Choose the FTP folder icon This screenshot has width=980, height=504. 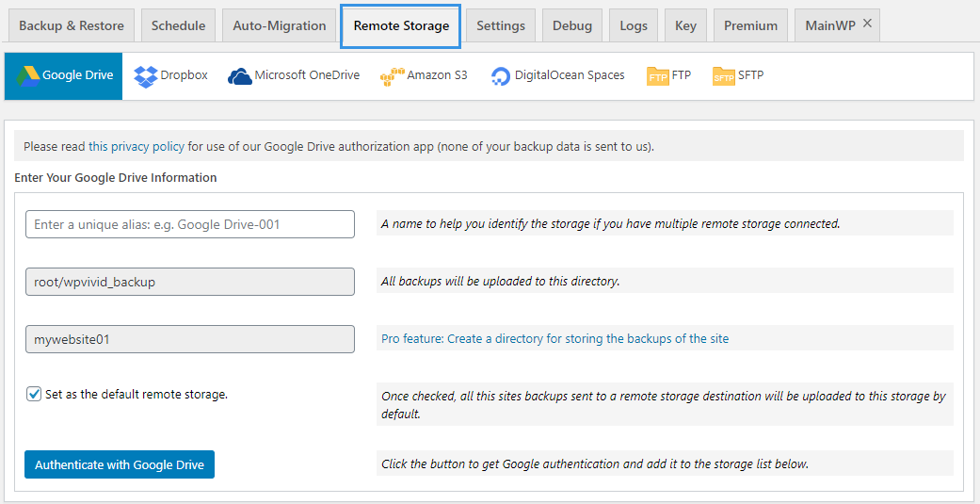pyautogui.click(x=658, y=76)
